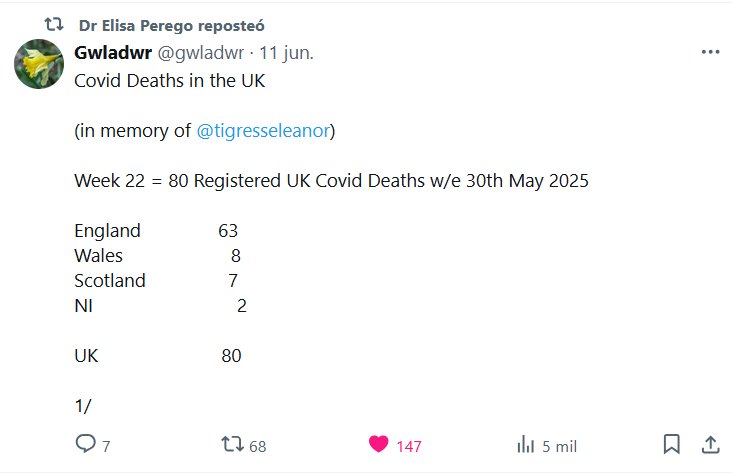Viewport: 732px width, 474px height.
Task: Click the "1/" thread marker text
Action: coord(83,406)
